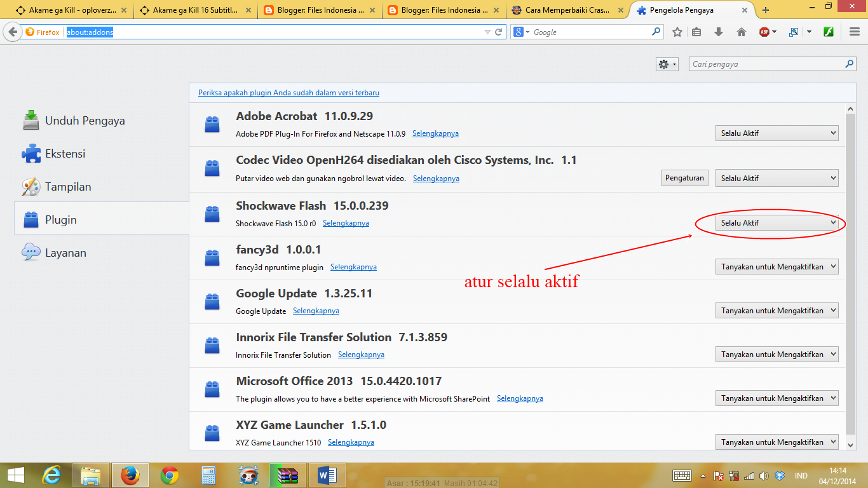Viewport: 868px width, 488px height.
Task: Go to the Firefox home page icon
Action: coord(741,32)
